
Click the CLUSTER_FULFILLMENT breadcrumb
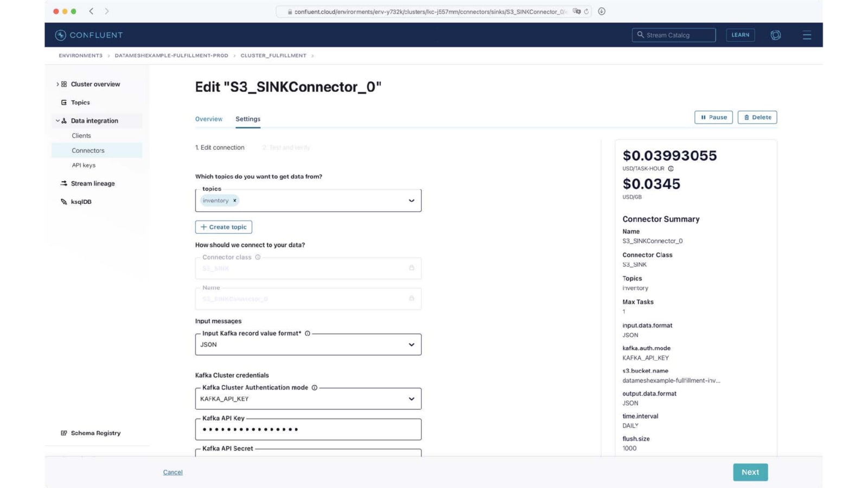pyautogui.click(x=273, y=55)
